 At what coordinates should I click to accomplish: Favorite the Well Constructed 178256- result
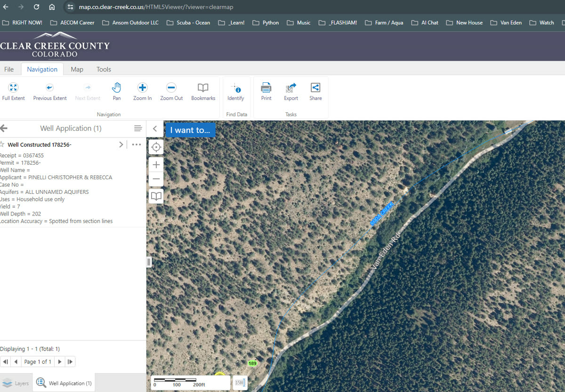coord(2,144)
